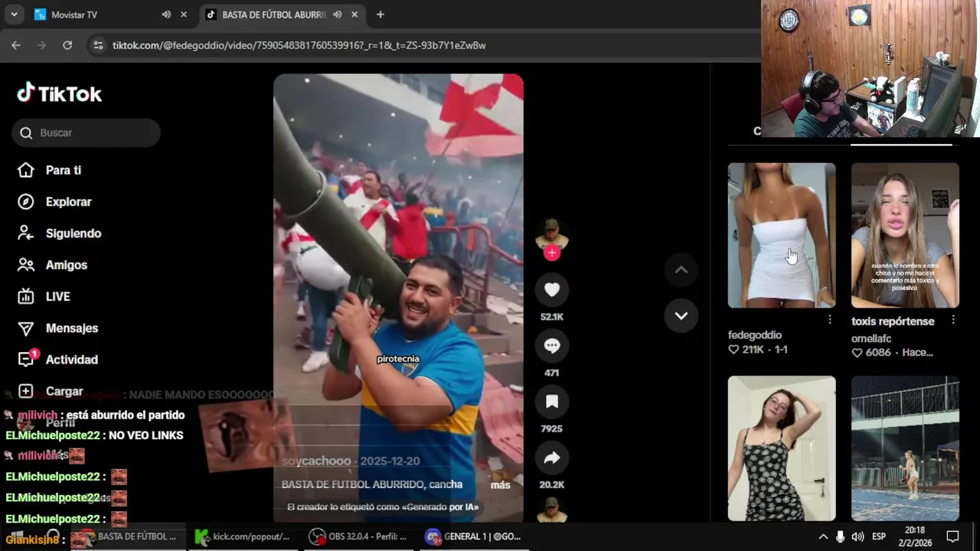The image size is (980, 551).
Task: Open the taskbar volume control
Action: point(857,536)
